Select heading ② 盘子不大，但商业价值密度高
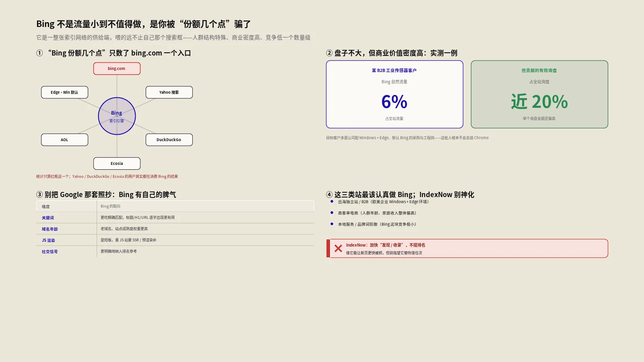 coord(392,53)
